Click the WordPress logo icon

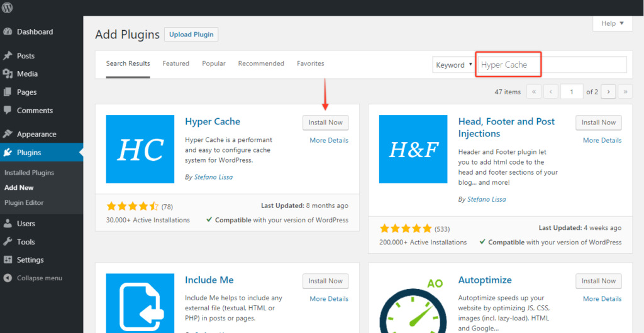click(8, 8)
